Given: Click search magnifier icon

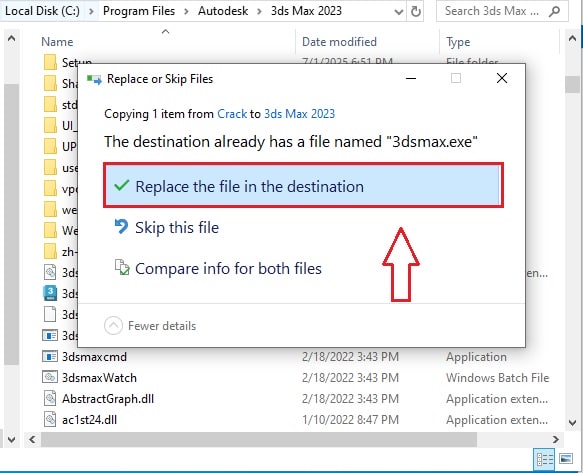Looking at the screenshot, I should tap(554, 12).
